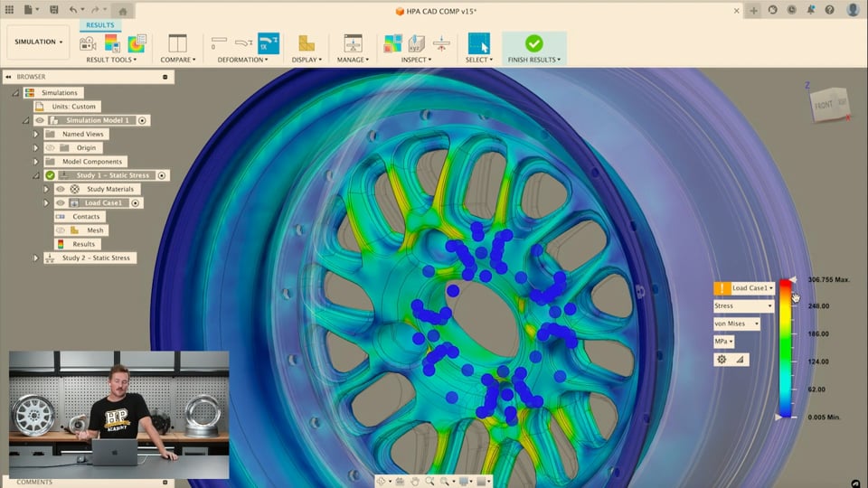868x488 pixels.
Task: Switch to the RESULTS tab
Action: 100,25
